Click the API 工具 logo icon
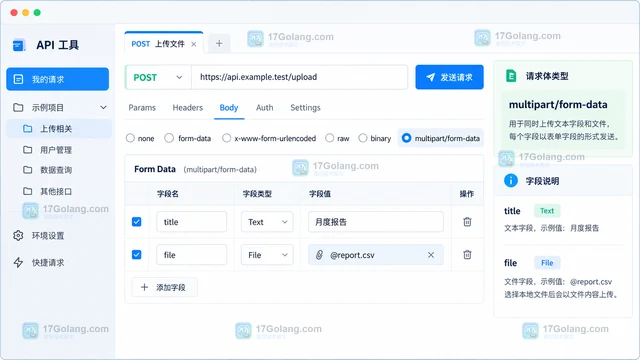 [19, 45]
